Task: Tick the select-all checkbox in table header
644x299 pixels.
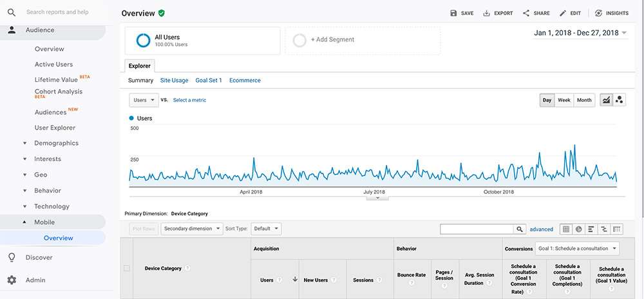Action: [x=126, y=268]
